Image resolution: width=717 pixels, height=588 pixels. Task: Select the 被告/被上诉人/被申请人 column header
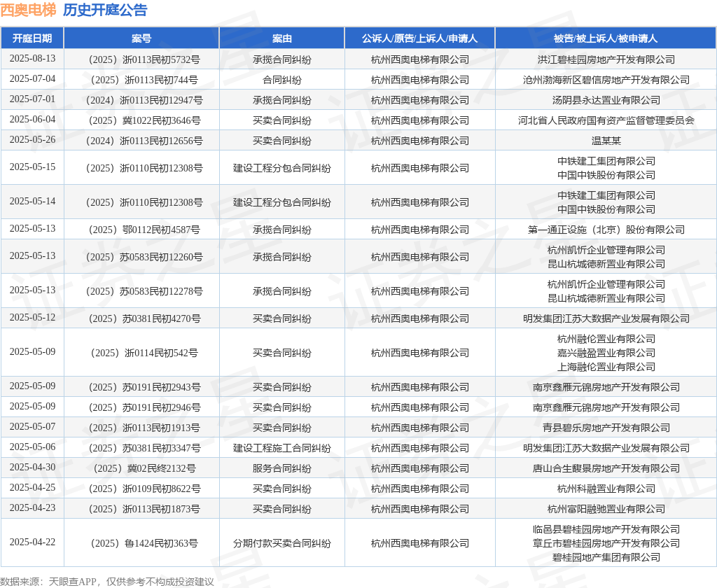point(606,38)
